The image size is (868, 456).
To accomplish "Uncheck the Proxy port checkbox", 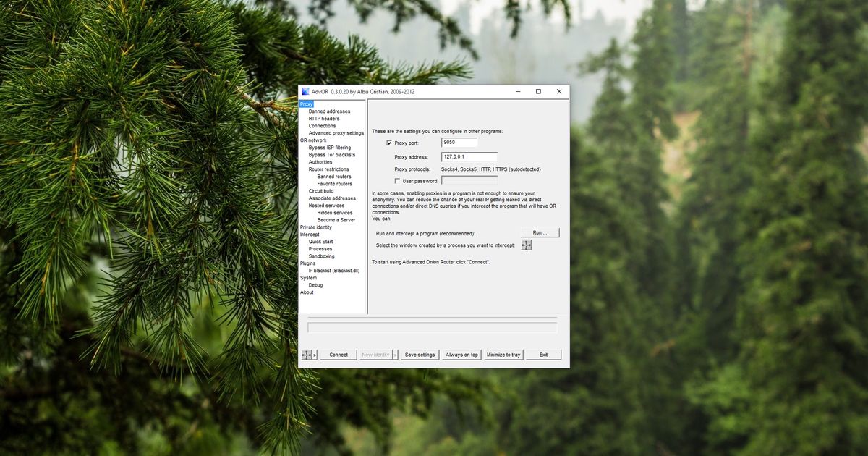I will pos(388,143).
